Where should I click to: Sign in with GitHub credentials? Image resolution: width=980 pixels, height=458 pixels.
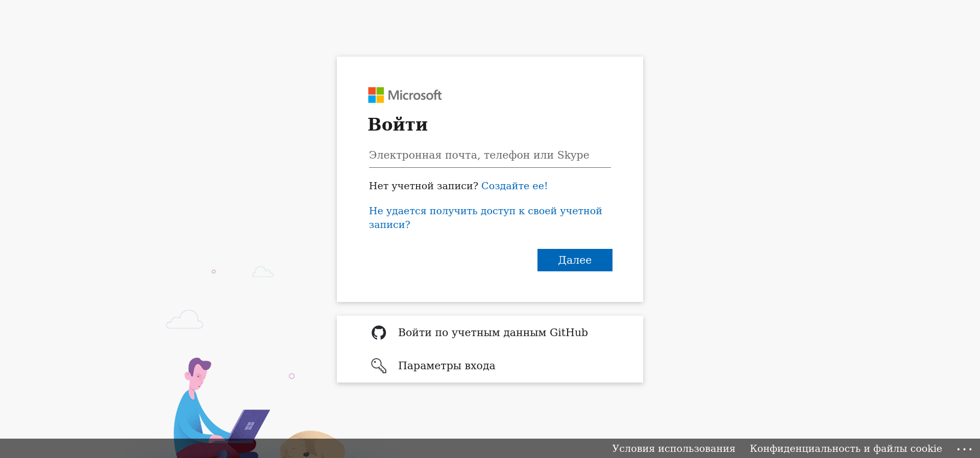[490, 333]
